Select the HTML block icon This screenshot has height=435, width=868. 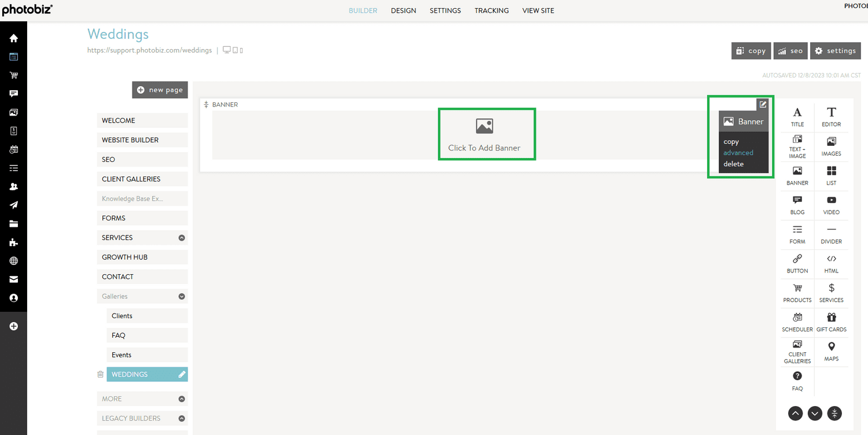point(832,264)
